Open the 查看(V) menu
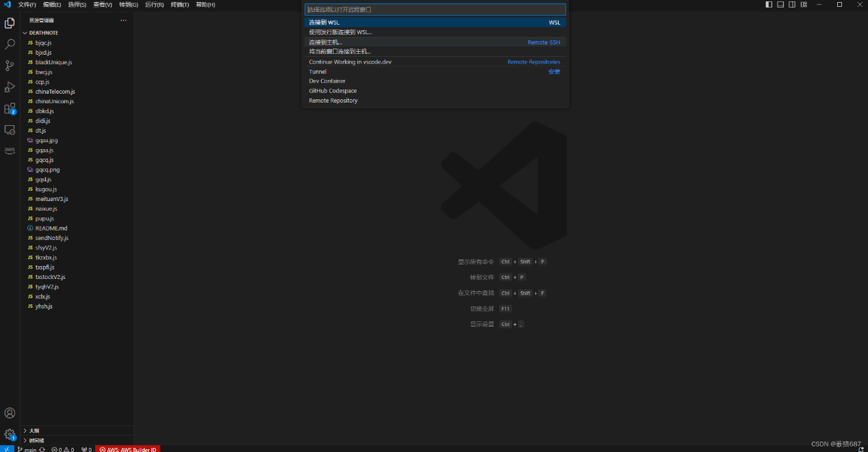 (103, 4)
